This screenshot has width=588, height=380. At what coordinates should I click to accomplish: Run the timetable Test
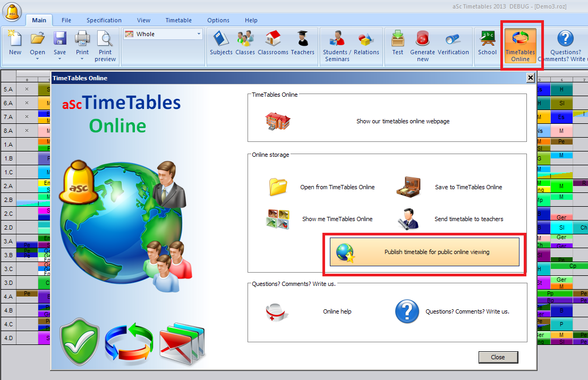pos(398,43)
